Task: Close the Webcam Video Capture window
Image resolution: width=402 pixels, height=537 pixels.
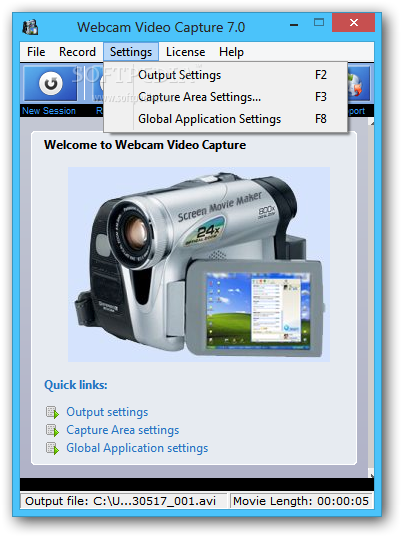Action: coord(354,23)
